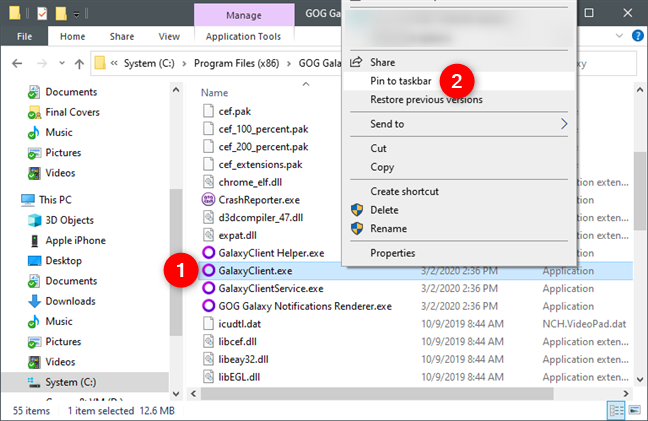The image size is (648, 421).
Task: Expand the ribbon with the chevron
Action: (x=619, y=36)
